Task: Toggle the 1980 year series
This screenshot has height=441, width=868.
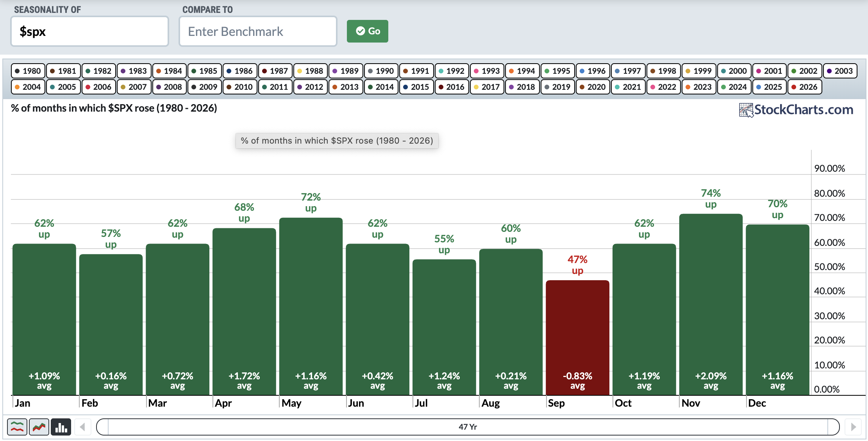Action: [28, 71]
